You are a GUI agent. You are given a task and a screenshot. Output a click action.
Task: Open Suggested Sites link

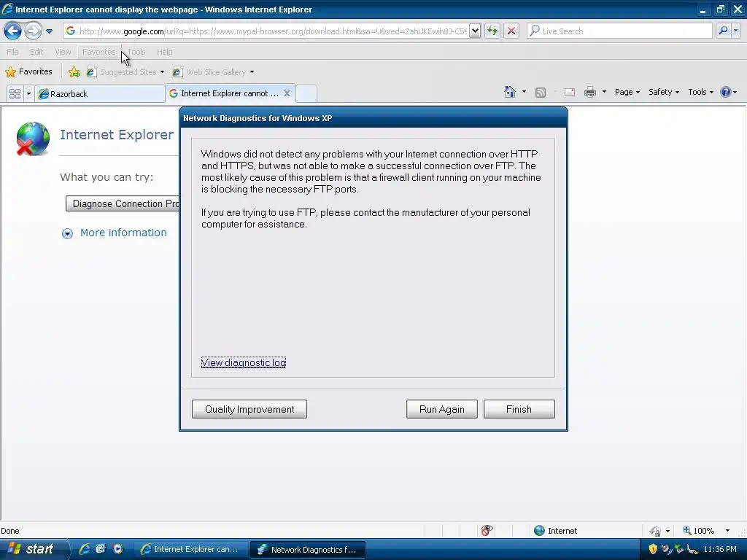[x=122, y=72]
